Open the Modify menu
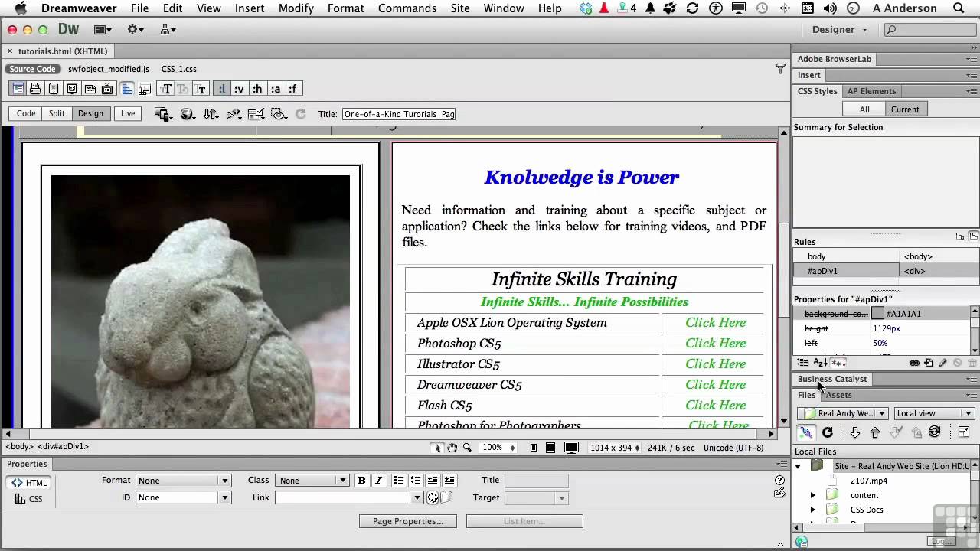This screenshot has width=980, height=551. point(296,8)
